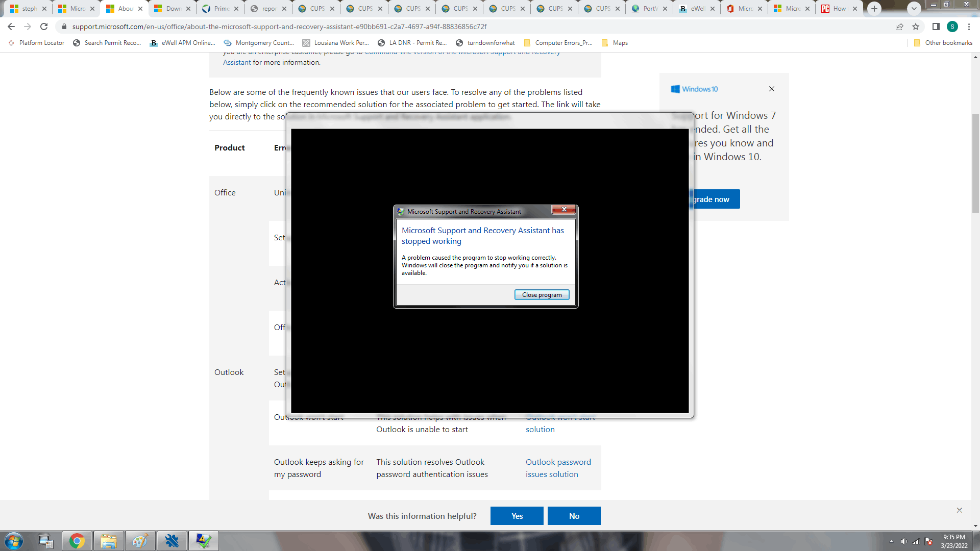This screenshot has height=551, width=980.
Task: Open Platform Locator bookmark
Action: tap(37, 43)
